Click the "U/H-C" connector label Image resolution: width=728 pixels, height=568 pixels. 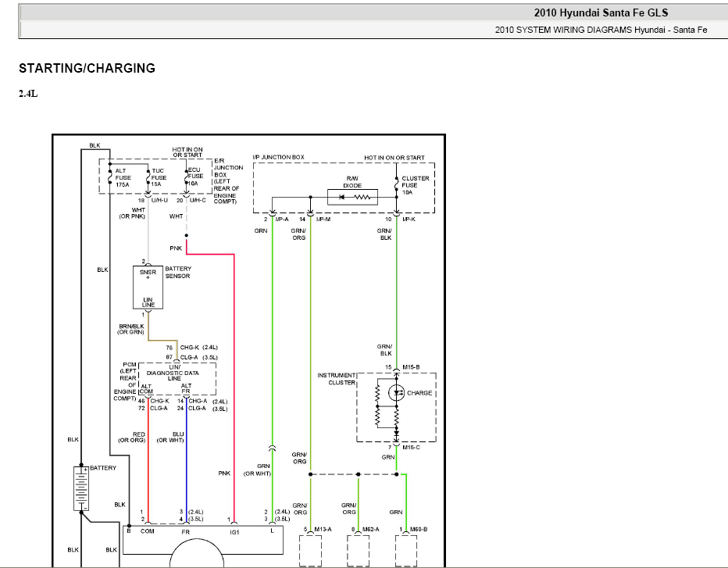(x=198, y=201)
